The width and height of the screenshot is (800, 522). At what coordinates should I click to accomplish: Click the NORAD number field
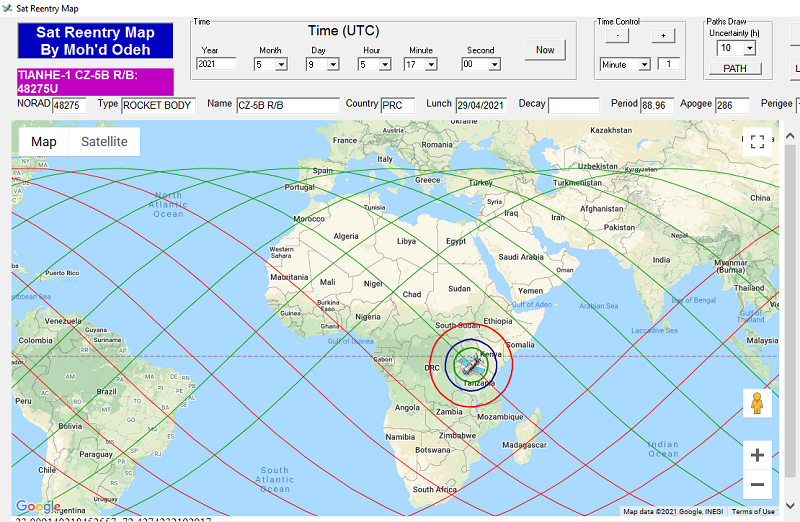[69, 106]
